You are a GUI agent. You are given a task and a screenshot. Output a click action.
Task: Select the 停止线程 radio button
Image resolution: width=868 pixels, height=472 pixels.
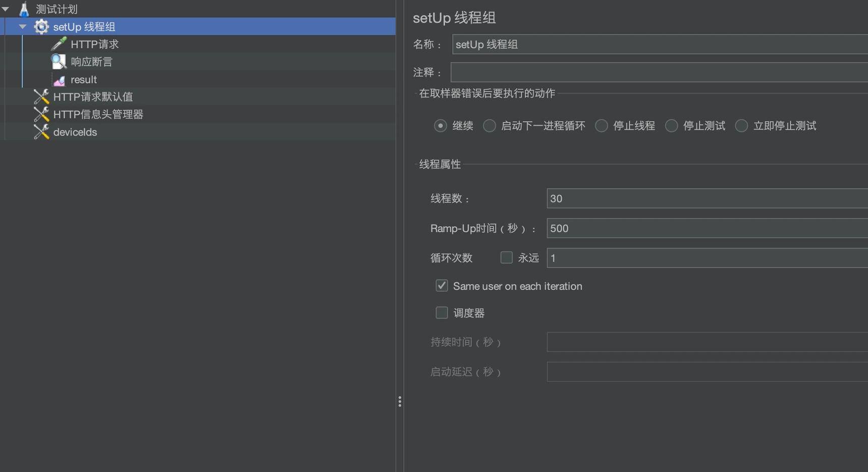[x=601, y=126]
